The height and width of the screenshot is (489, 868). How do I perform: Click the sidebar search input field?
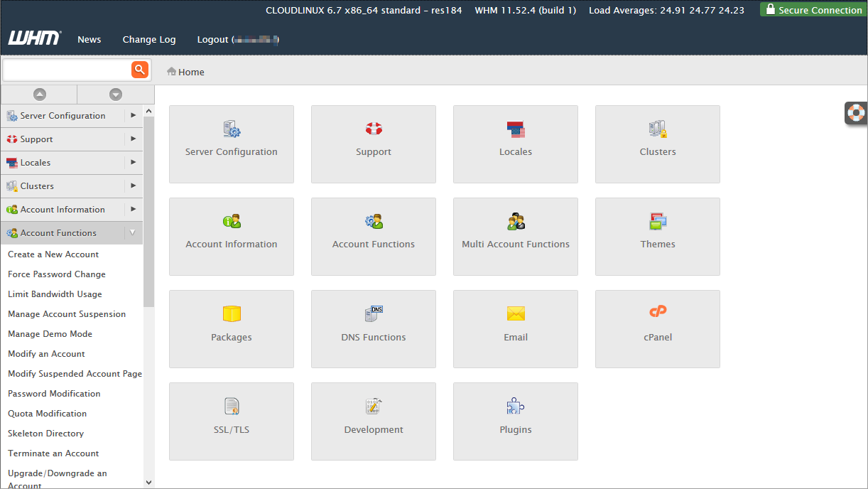tap(67, 70)
